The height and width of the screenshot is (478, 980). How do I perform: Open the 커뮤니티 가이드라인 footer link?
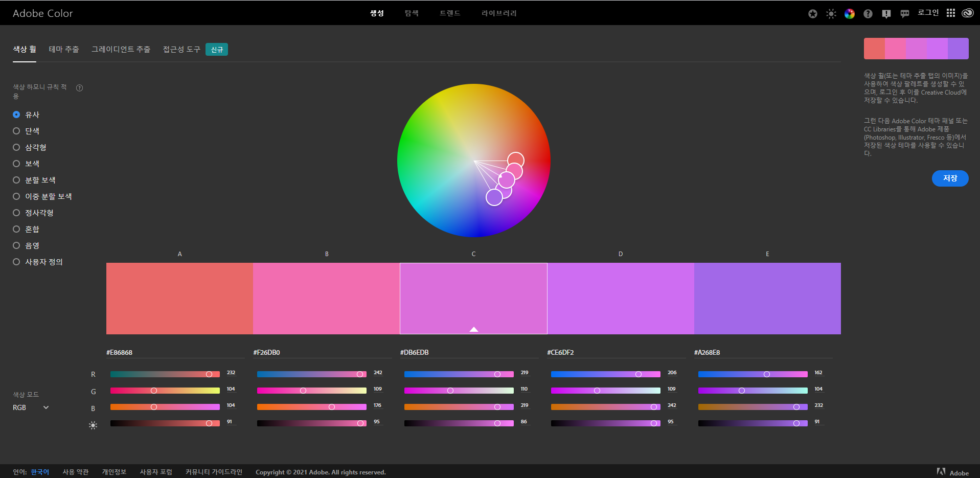coord(214,472)
